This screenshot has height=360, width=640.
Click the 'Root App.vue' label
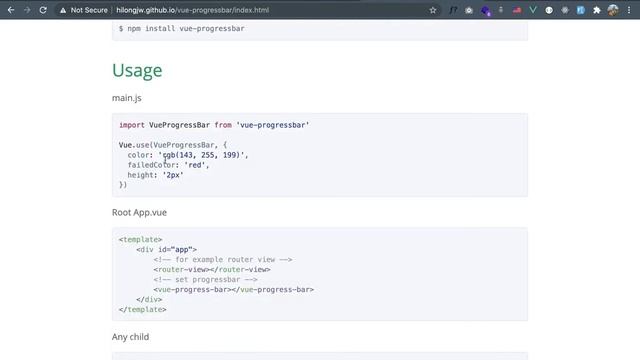139,213
